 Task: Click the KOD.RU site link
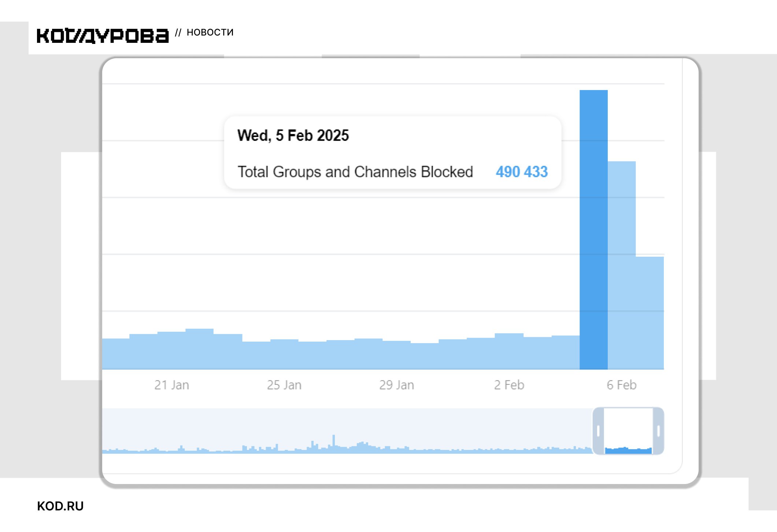(x=60, y=506)
